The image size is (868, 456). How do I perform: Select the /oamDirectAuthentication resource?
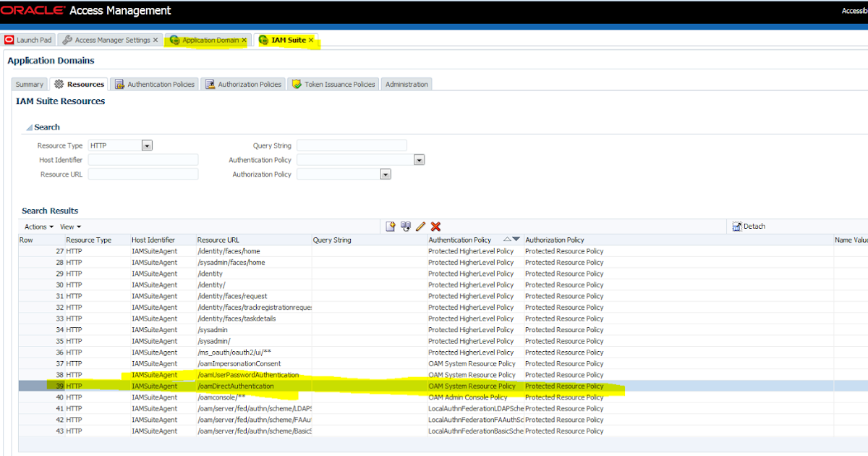point(236,387)
